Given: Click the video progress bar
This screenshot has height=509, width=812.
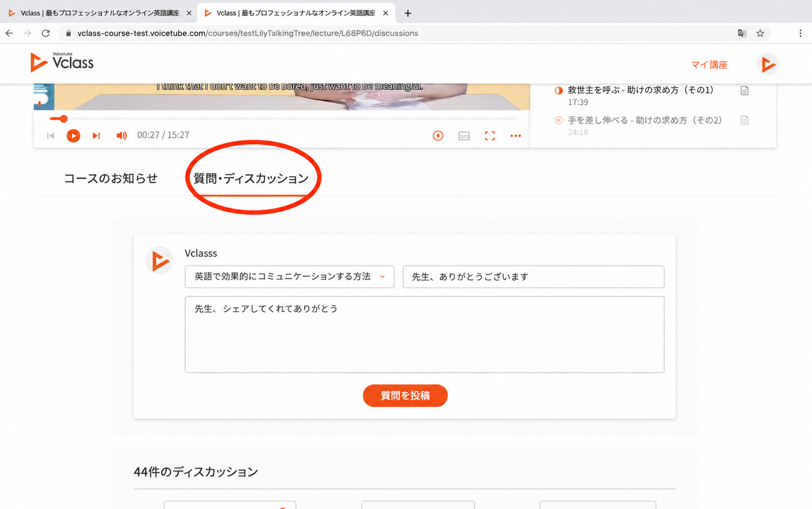Looking at the screenshot, I should click(283, 119).
